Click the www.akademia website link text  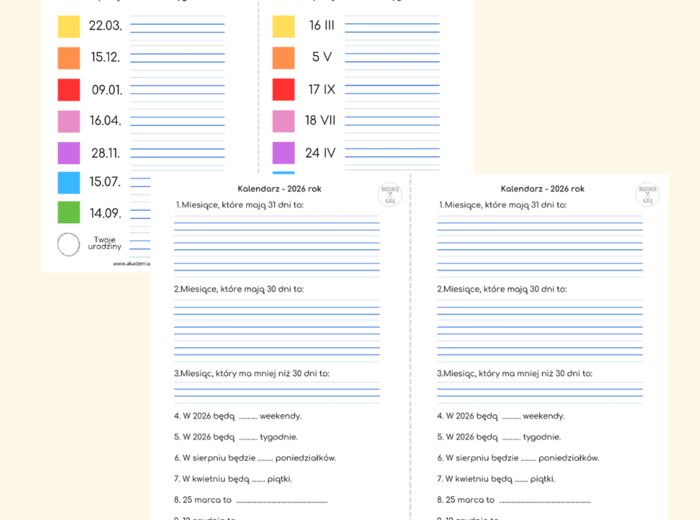[132, 264]
